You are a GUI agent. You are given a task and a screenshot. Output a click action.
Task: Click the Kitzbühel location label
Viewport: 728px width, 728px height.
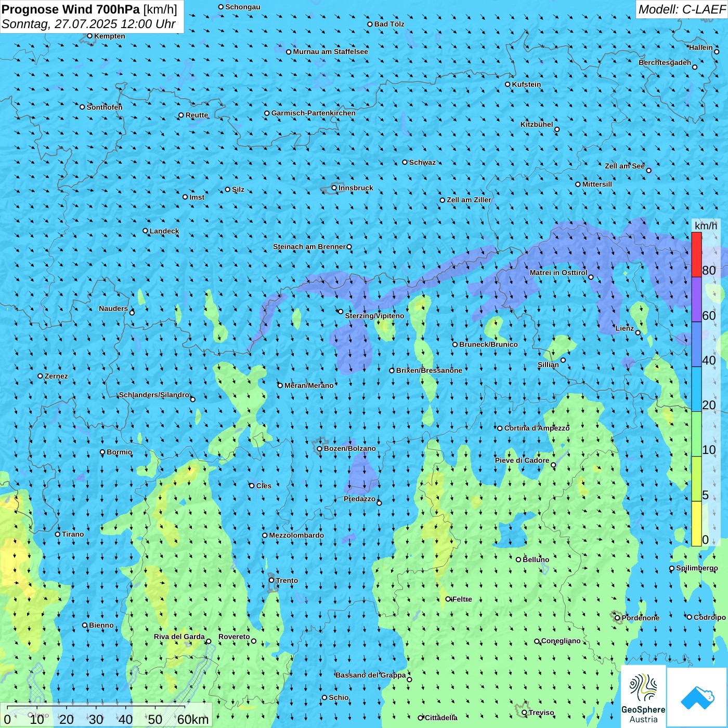pos(537,124)
